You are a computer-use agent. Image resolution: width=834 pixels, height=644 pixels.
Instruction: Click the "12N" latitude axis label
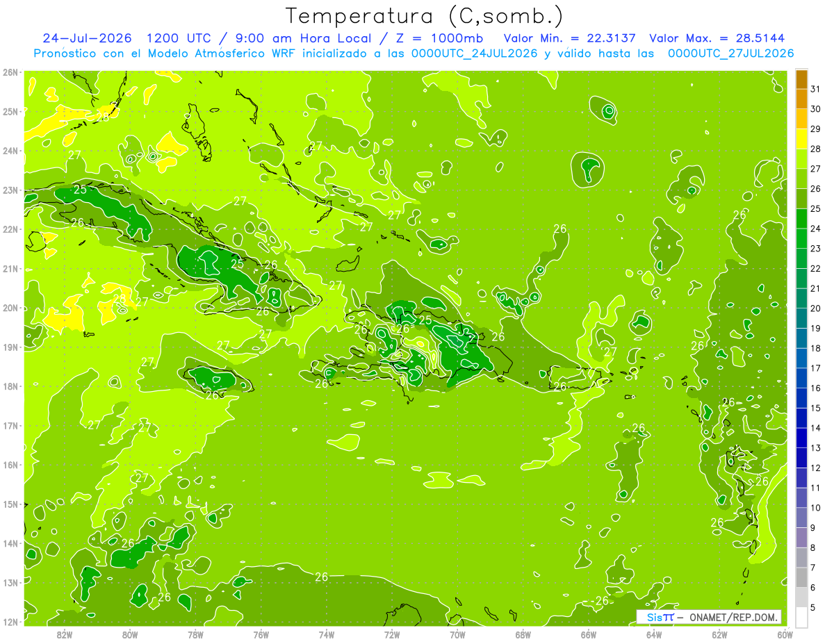point(10,622)
